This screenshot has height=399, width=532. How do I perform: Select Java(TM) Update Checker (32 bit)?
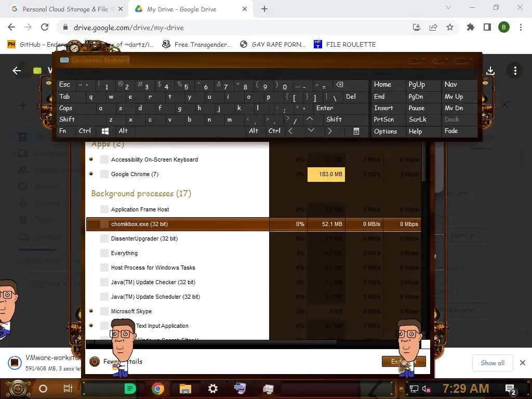pos(254,282)
